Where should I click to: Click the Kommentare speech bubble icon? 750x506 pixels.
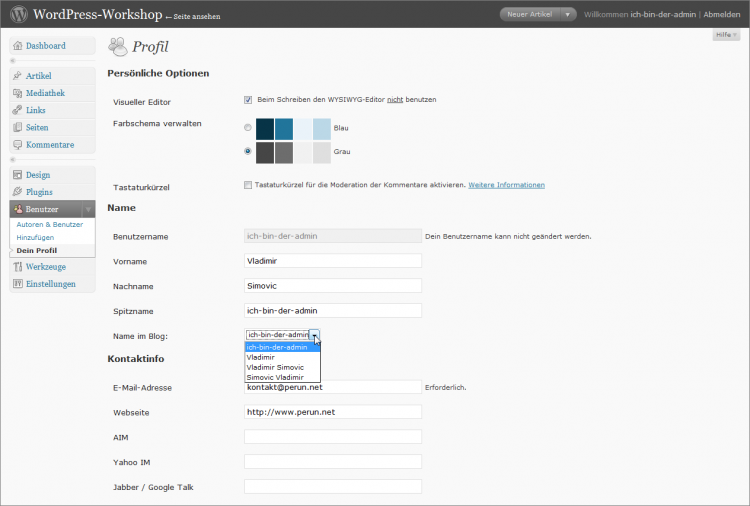[18, 145]
